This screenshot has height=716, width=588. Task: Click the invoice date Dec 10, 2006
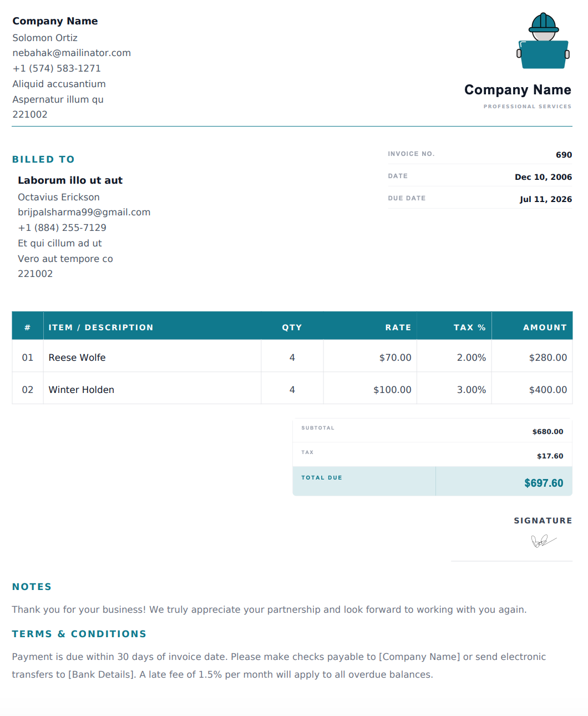[543, 177]
